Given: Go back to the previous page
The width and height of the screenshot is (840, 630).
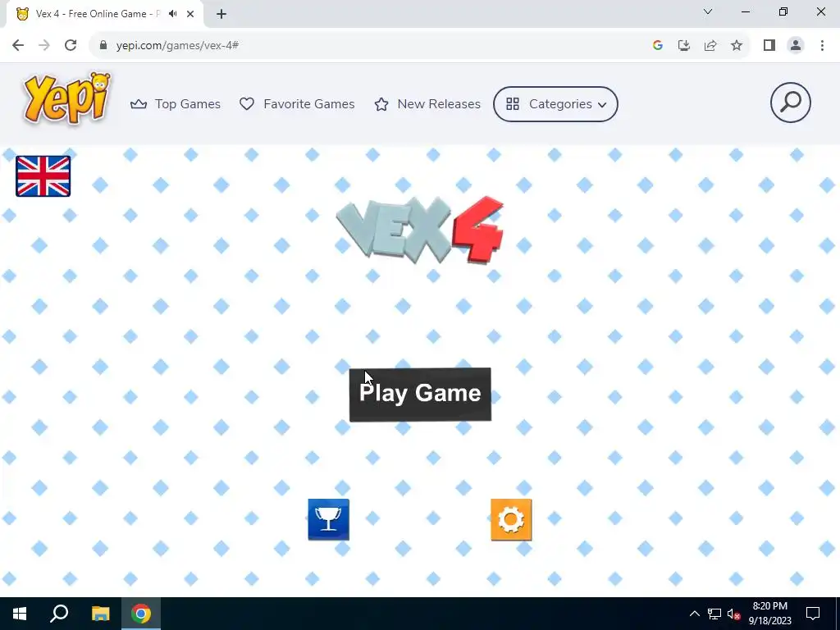Looking at the screenshot, I should click(18, 46).
